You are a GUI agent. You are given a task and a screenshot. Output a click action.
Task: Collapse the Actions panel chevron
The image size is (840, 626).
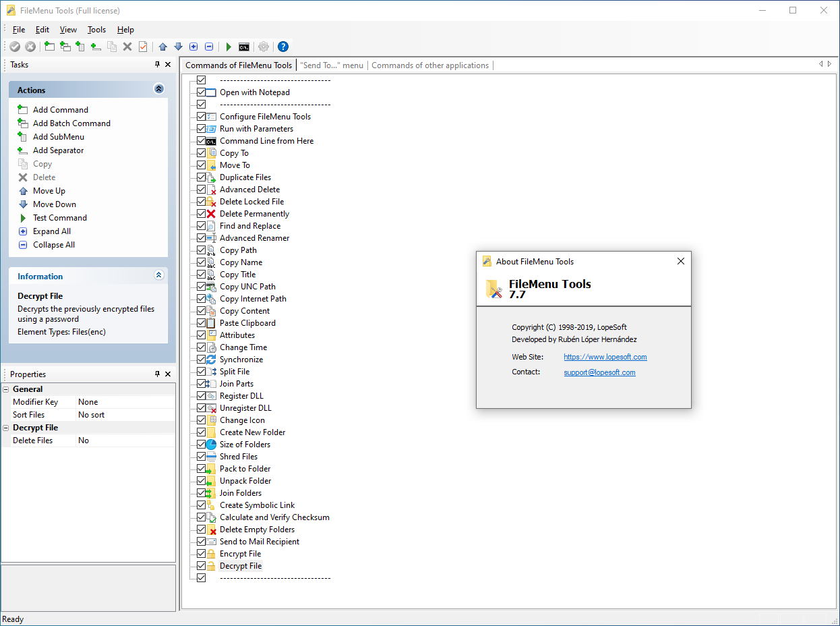tap(158, 89)
